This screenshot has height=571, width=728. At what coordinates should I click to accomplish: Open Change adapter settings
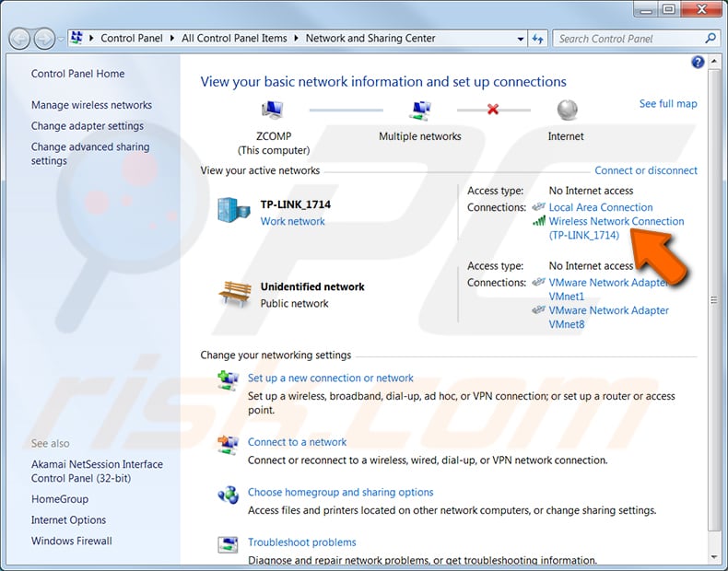coord(88,126)
